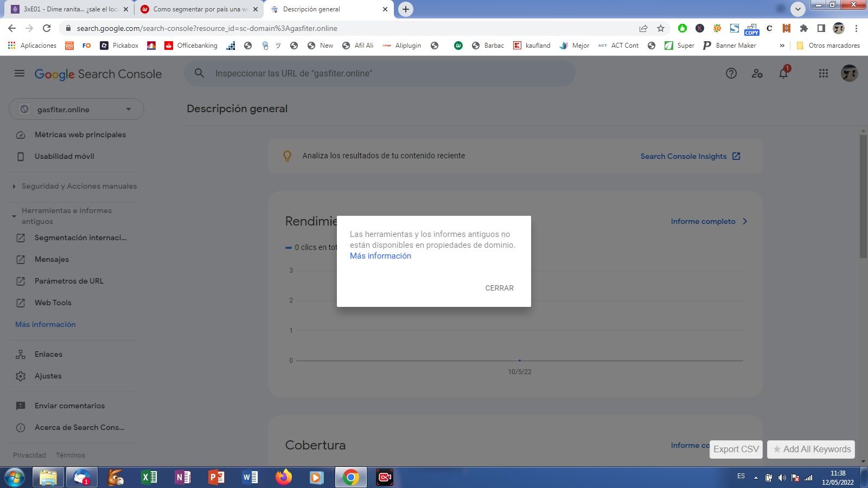Focus the Inspeccionar URL search field
Screen dimensions: 868x488
[x=380, y=73]
